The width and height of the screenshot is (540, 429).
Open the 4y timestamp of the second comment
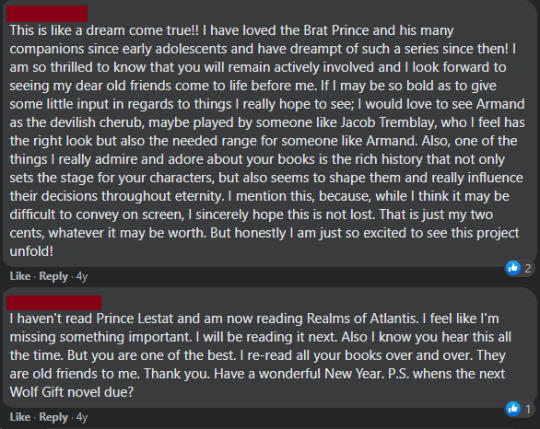tap(82, 417)
